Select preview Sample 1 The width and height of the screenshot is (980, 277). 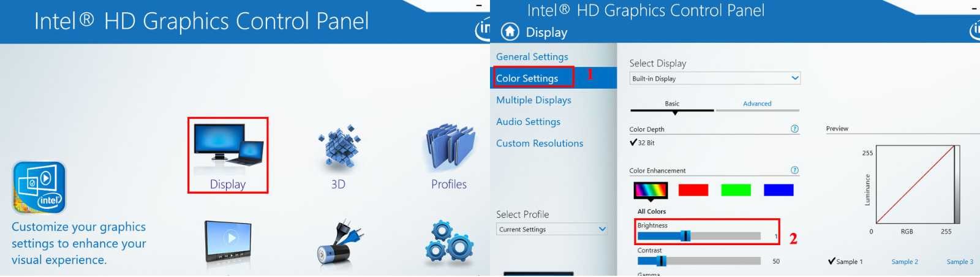(x=845, y=261)
